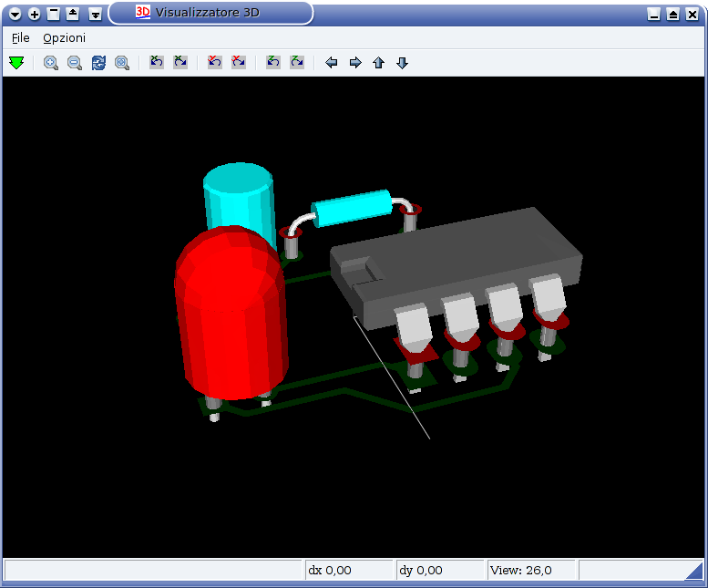This screenshot has width=708, height=588.
Task: Click the sticky plus button in title bar
Action: (x=35, y=14)
